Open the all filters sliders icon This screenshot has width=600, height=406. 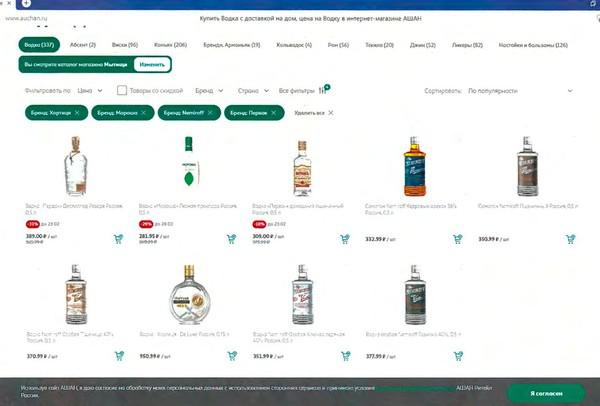[x=324, y=90]
